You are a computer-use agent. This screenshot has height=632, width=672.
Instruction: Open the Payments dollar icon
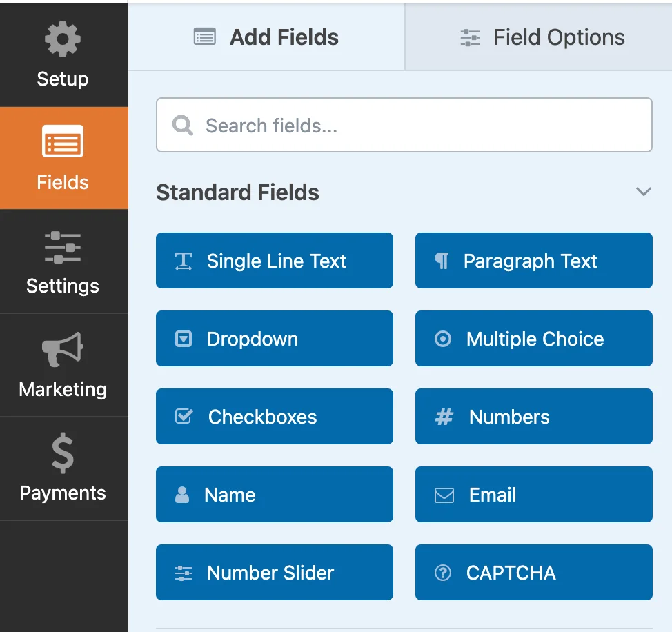point(63,453)
